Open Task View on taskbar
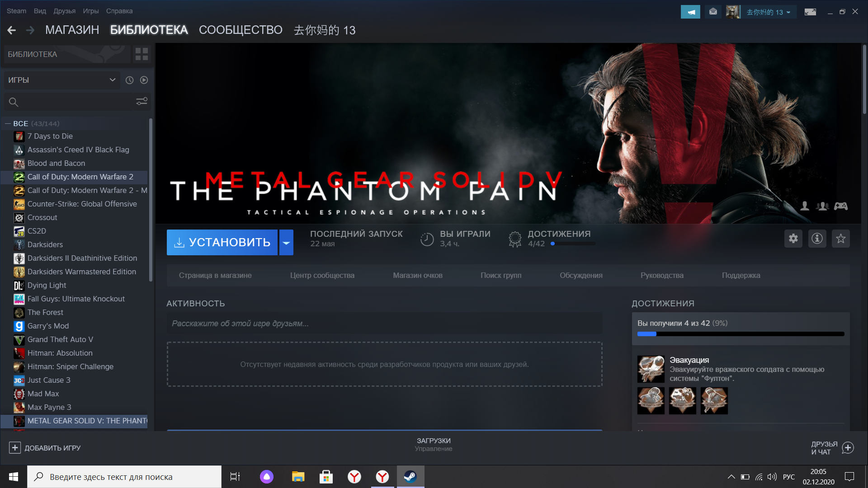This screenshot has width=868, height=488. 235,477
